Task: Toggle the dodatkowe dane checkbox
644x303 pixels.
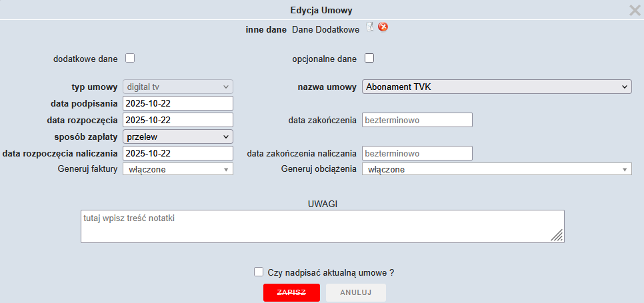Action: 130,58
